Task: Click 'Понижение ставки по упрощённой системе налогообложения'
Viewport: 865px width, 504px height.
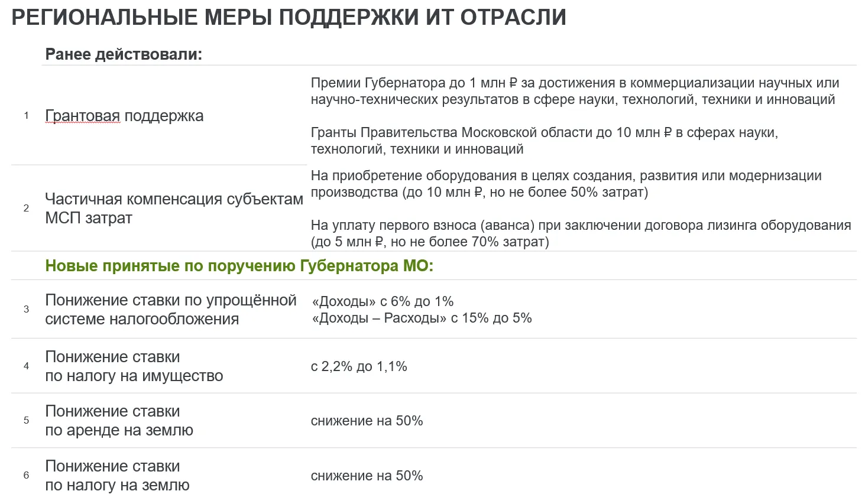Action: point(171,310)
